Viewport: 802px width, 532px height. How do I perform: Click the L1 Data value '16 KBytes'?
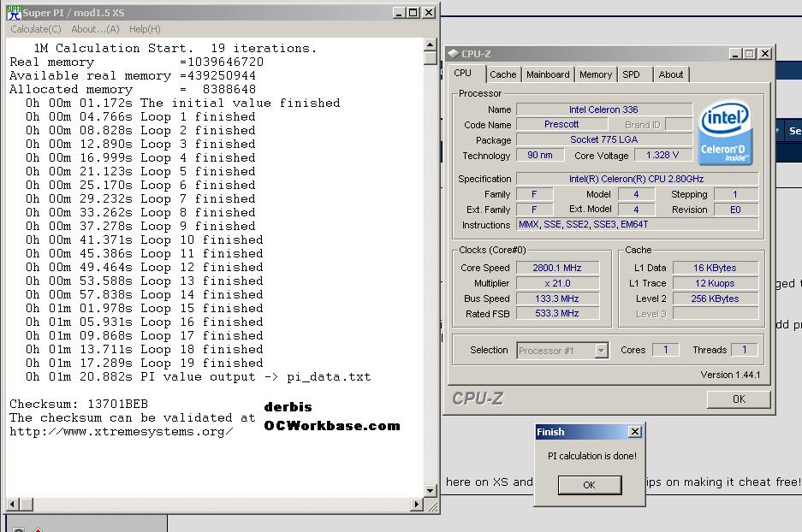(715, 268)
